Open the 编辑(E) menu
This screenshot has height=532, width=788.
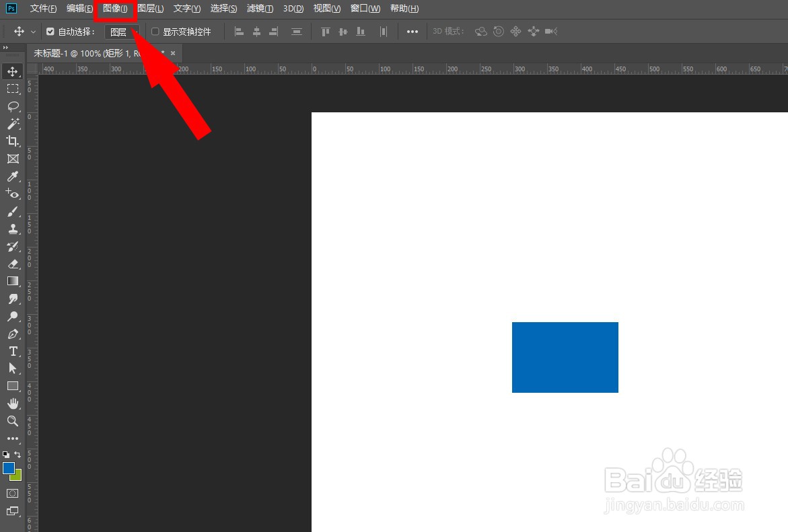coord(79,9)
